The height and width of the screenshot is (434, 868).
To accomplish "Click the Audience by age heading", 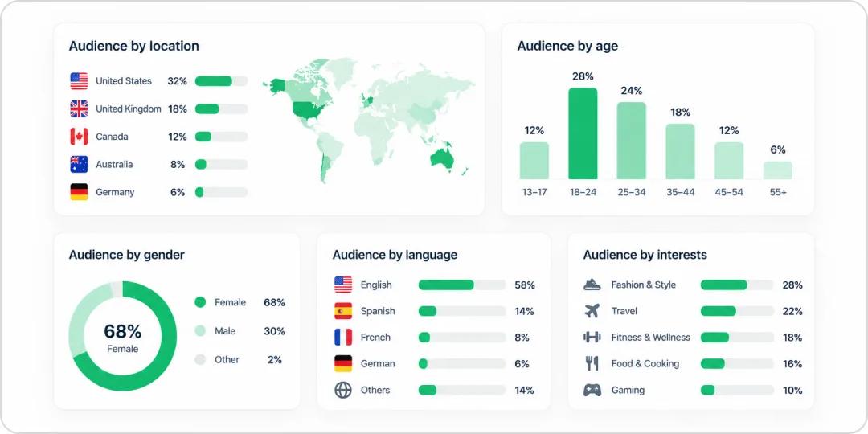I will pos(567,46).
